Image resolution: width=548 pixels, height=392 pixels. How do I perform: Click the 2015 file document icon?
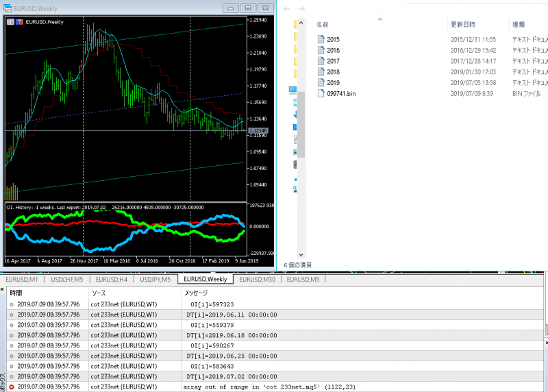coord(321,39)
